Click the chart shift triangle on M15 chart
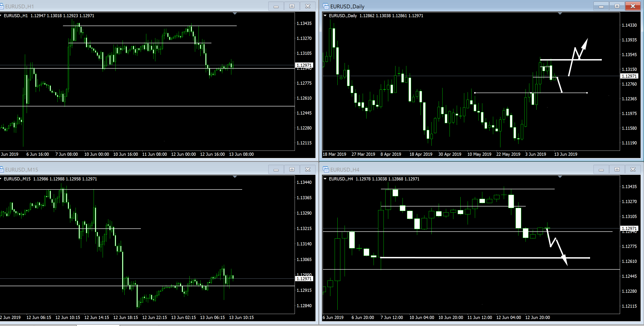 (x=235, y=177)
